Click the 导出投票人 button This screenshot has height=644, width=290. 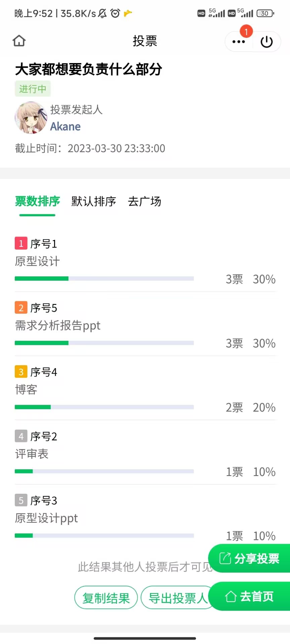pos(177,598)
